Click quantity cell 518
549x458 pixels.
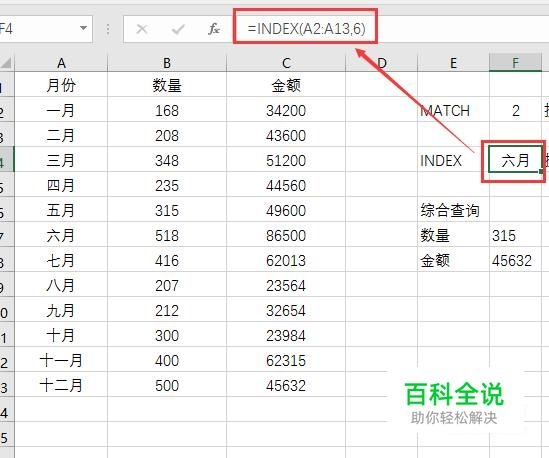pos(167,235)
